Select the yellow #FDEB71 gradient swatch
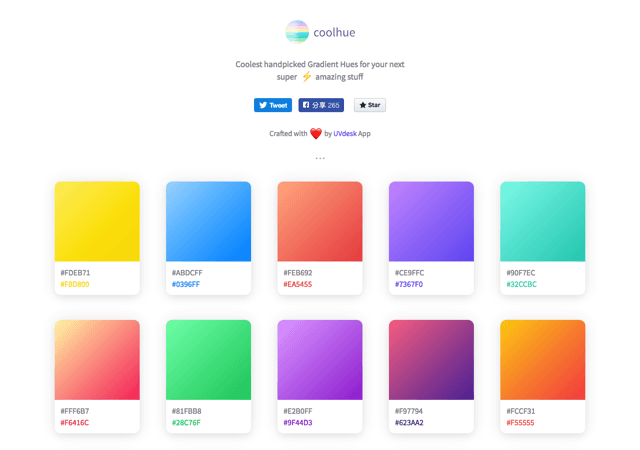Viewport: 640px width, 450px height. tap(97, 221)
